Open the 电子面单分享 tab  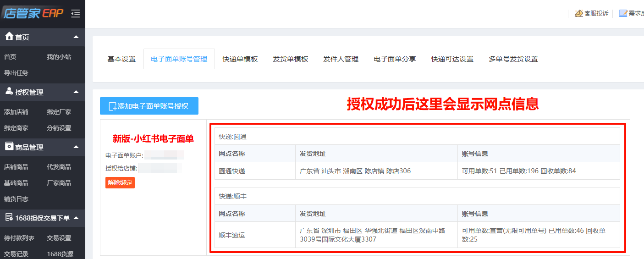click(x=395, y=59)
